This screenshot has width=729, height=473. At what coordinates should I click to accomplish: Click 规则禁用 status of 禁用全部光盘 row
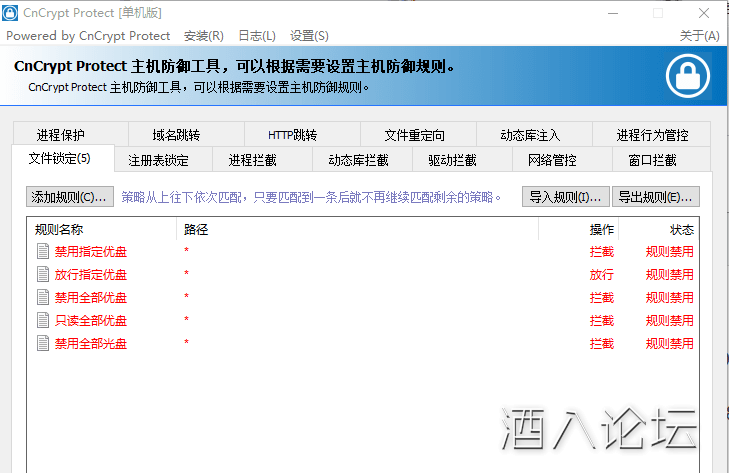[669, 344]
